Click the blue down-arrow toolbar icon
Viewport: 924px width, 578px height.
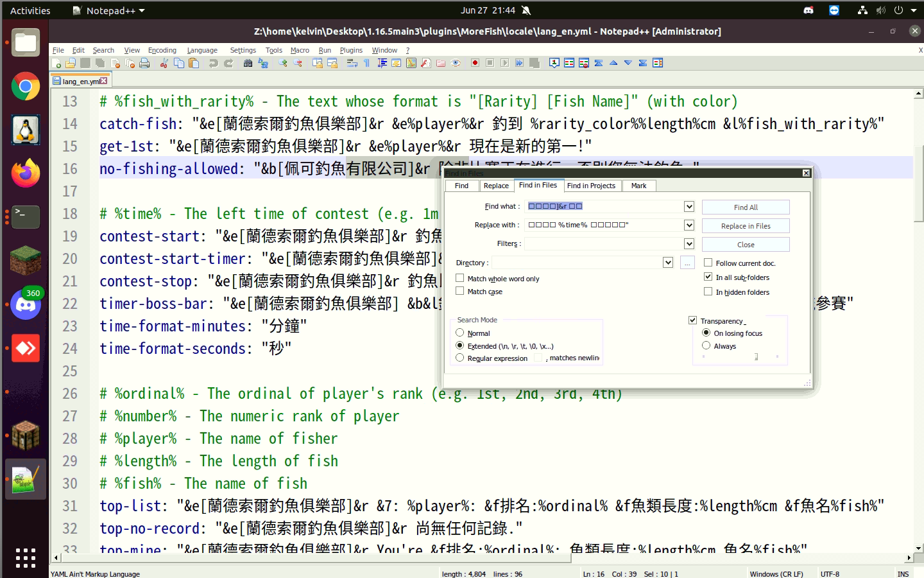coord(628,63)
